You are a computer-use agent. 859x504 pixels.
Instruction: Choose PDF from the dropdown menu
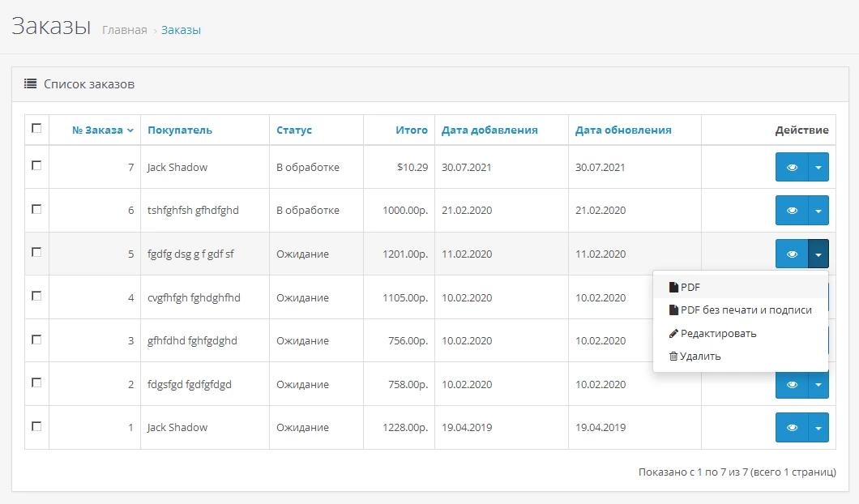(740, 287)
